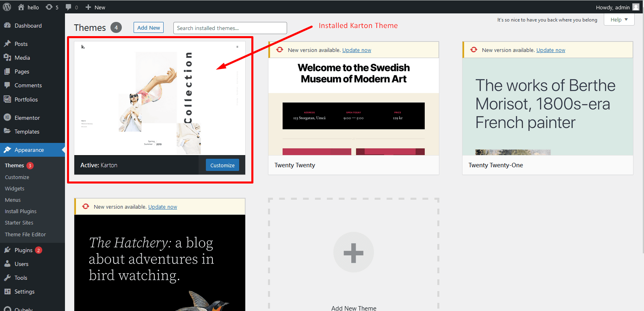Screen dimensions: 644x311
Task: Click the WordPress logo in admin bar
Action: [7, 7]
